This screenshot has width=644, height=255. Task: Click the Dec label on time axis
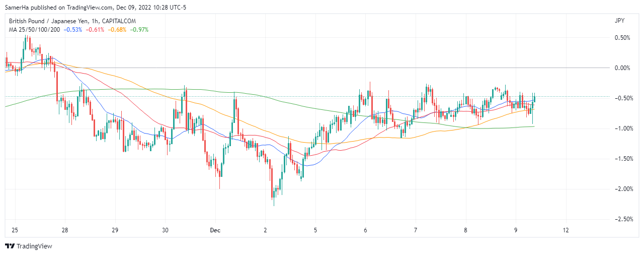[215, 230]
